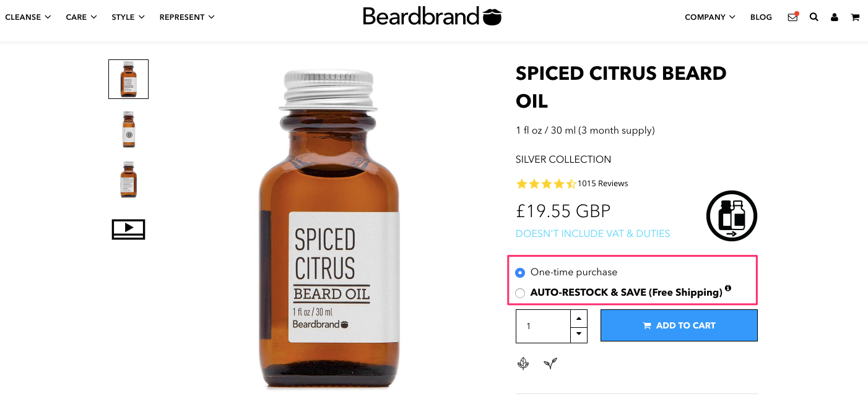Click the info icon beside Auto-Restock

pos(728,288)
